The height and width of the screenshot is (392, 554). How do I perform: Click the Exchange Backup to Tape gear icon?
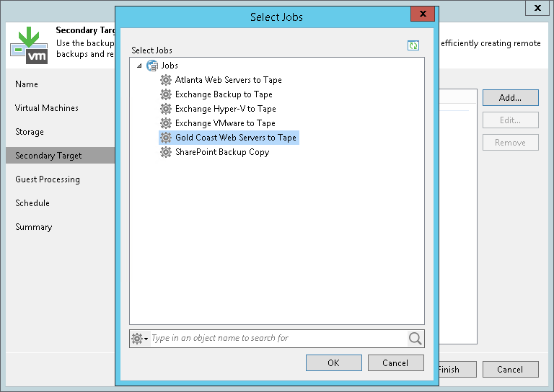(166, 94)
